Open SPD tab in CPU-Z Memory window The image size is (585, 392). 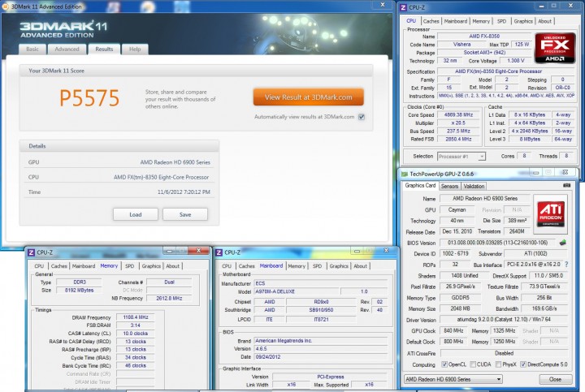(129, 266)
